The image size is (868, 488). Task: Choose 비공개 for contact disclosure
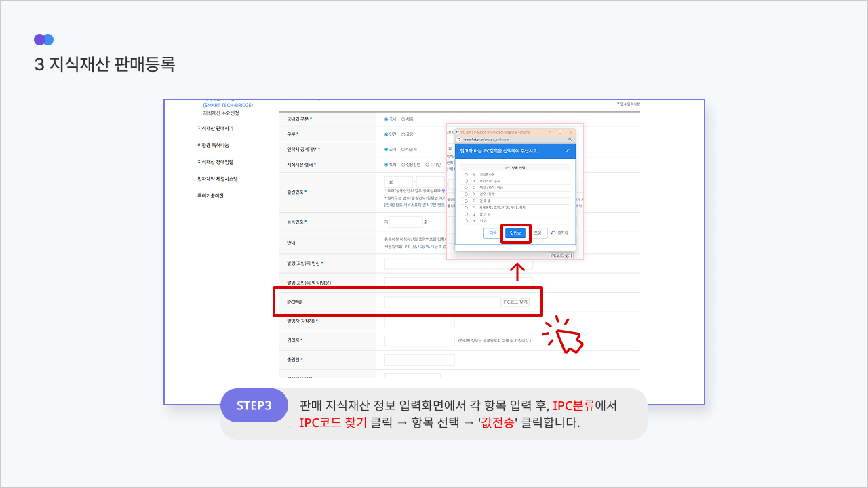[403, 149]
